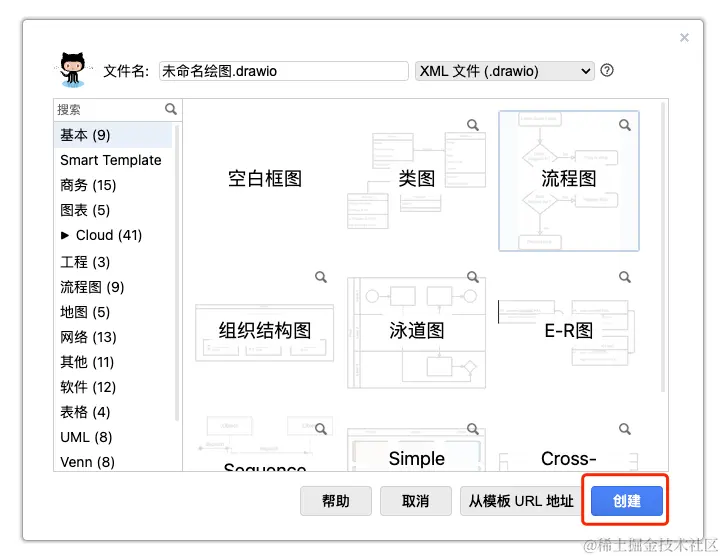
Task: Click the 取消 button
Action: pos(416,501)
